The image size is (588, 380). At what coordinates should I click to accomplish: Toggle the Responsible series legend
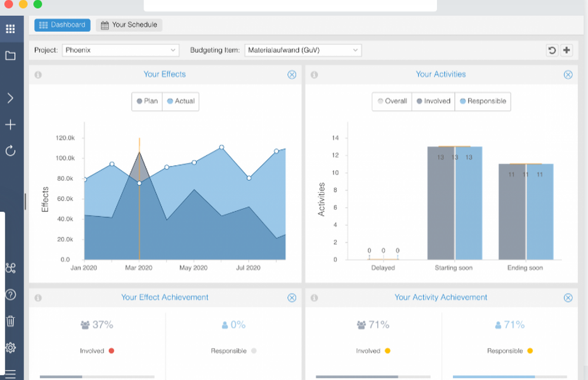tap(483, 101)
